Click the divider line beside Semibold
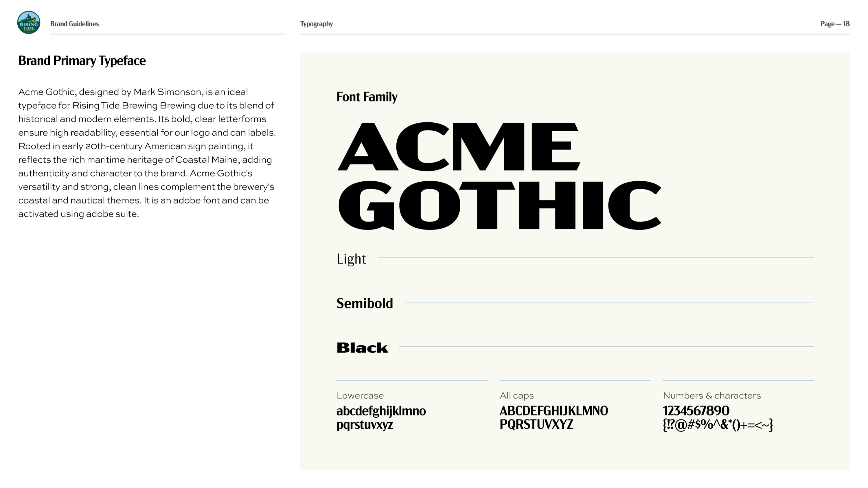The height and width of the screenshot is (488, 868). pyautogui.click(x=608, y=302)
